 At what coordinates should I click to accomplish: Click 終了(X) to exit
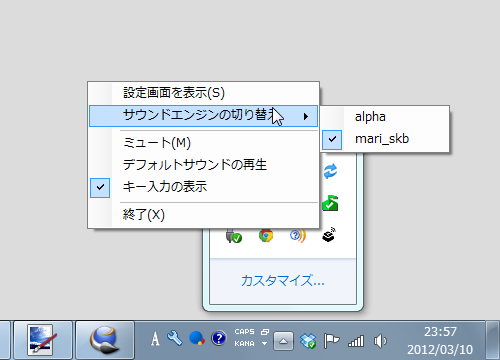coord(203,215)
